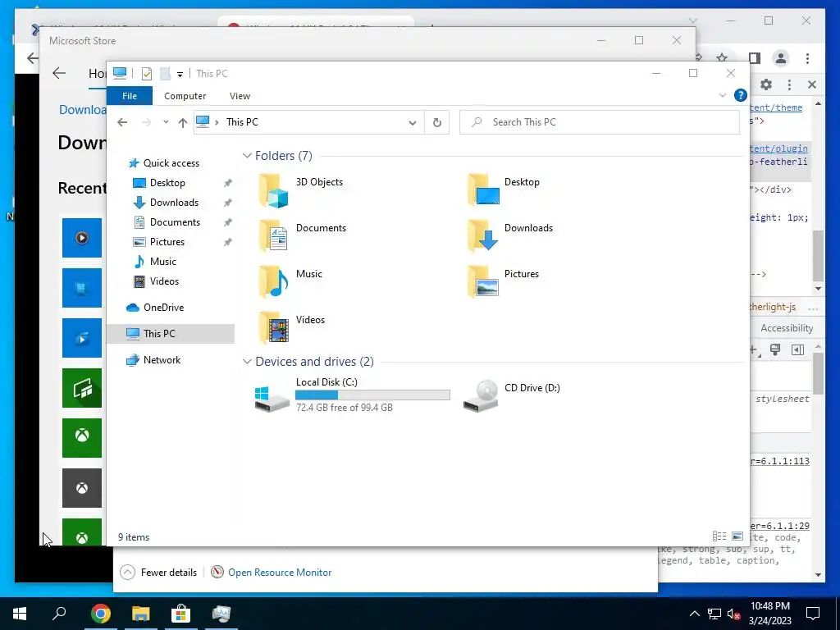Switch to Chrome on taskbar
Viewport: 840px width, 630px height.
pyautogui.click(x=100, y=614)
